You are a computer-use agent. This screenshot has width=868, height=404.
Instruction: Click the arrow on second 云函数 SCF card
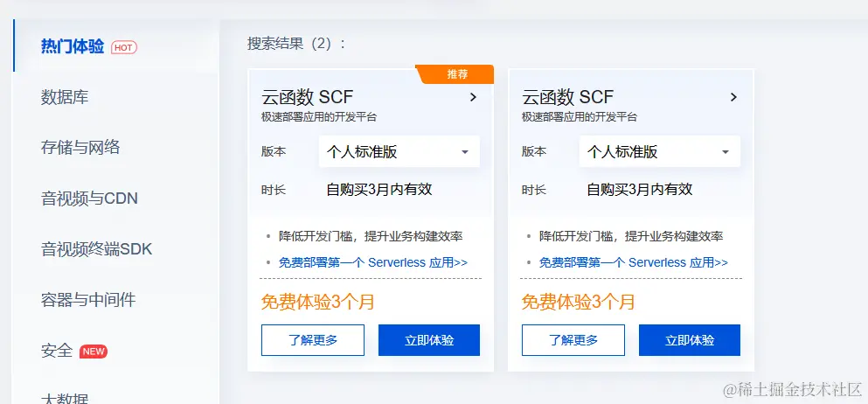733,97
